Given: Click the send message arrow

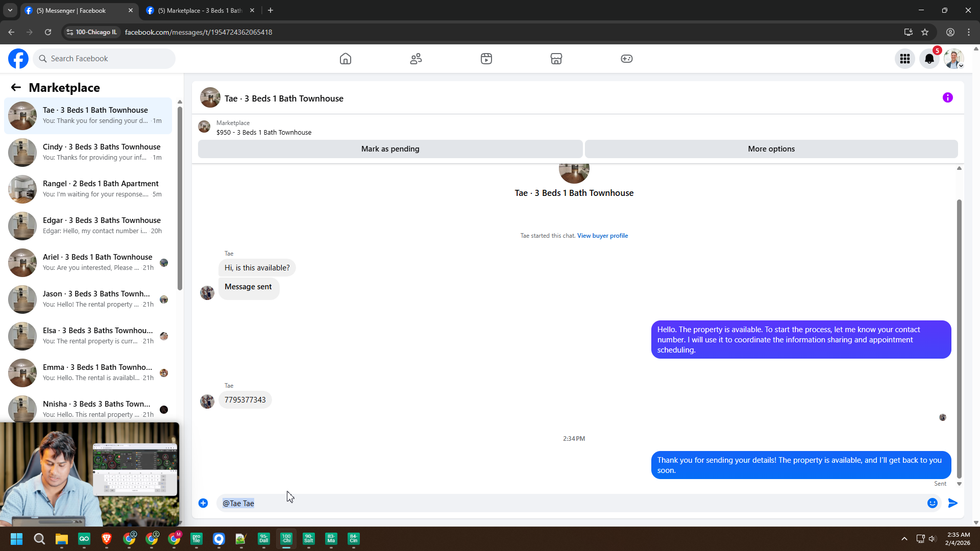Looking at the screenshot, I should click(953, 503).
